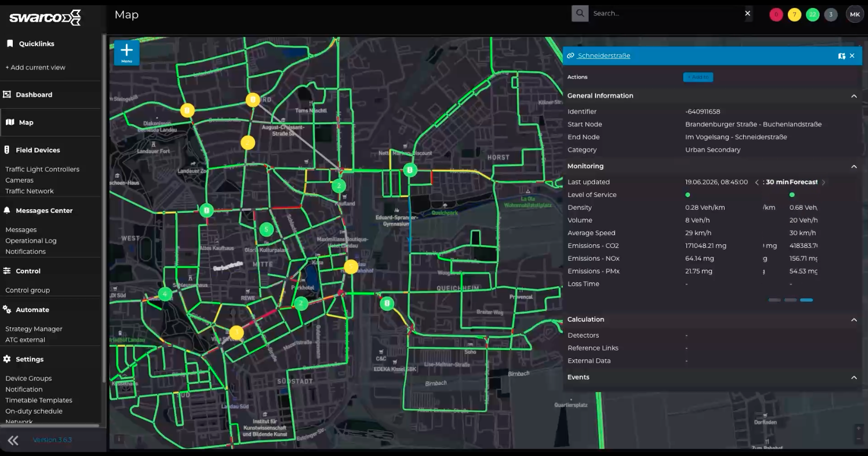
Task: Open On-duty schedule
Action: (x=34, y=411)
